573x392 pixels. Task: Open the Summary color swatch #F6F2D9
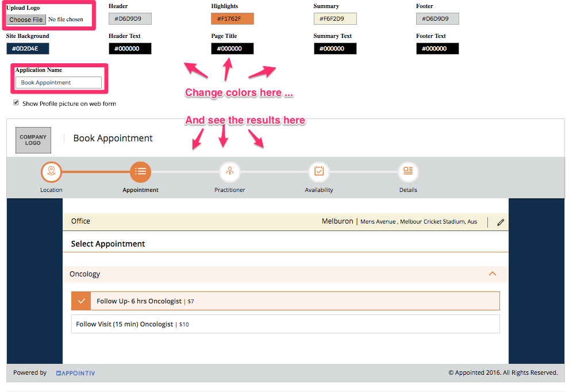point(335,18)
